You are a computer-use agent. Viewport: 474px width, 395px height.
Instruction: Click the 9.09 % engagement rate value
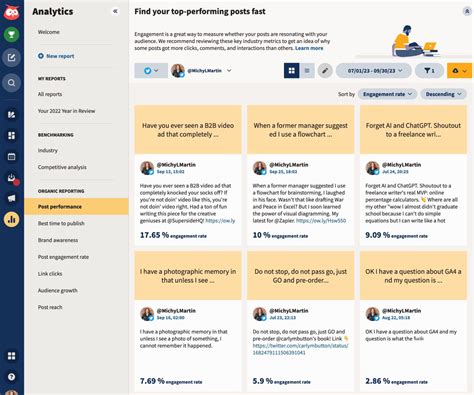coord(377,235)
